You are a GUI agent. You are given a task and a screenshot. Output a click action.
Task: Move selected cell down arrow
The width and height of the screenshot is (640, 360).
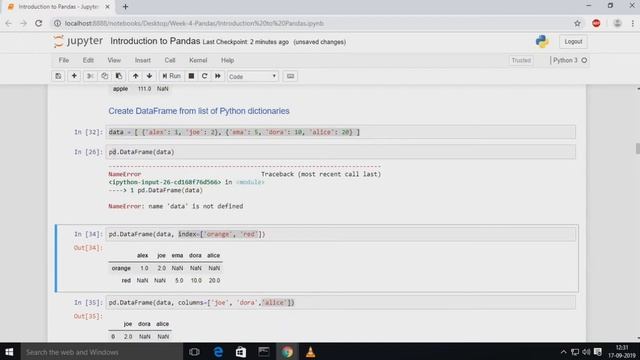149,76
